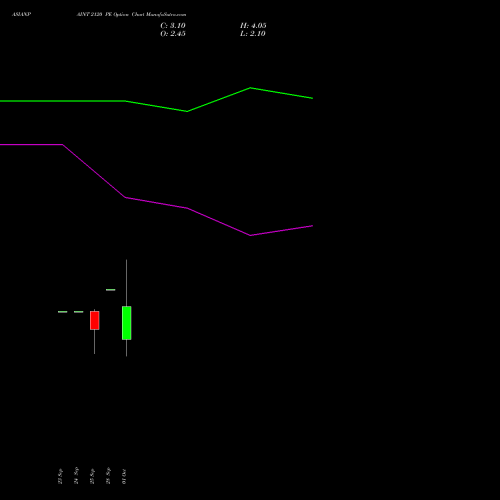Select the large green candlestick body
The width and height of the screenshot is (500, 500).
coord(127,323)
